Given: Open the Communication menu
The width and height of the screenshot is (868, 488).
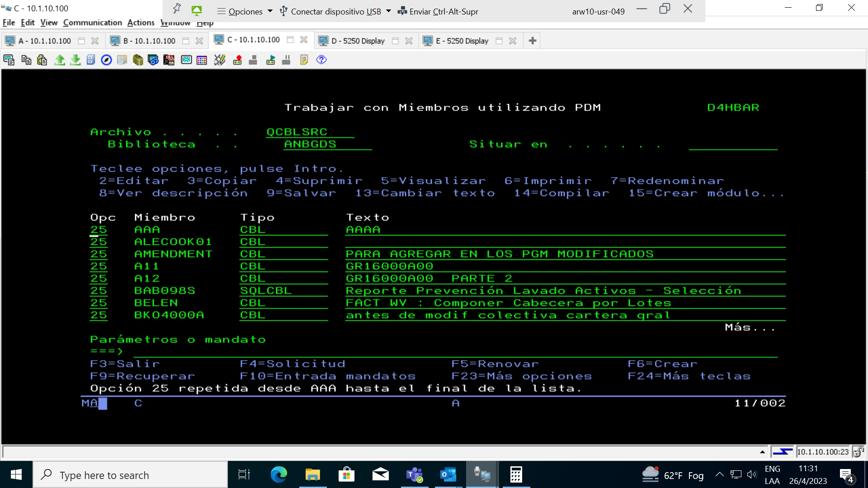Looking at the screenshot, I should tap(92, 23).
